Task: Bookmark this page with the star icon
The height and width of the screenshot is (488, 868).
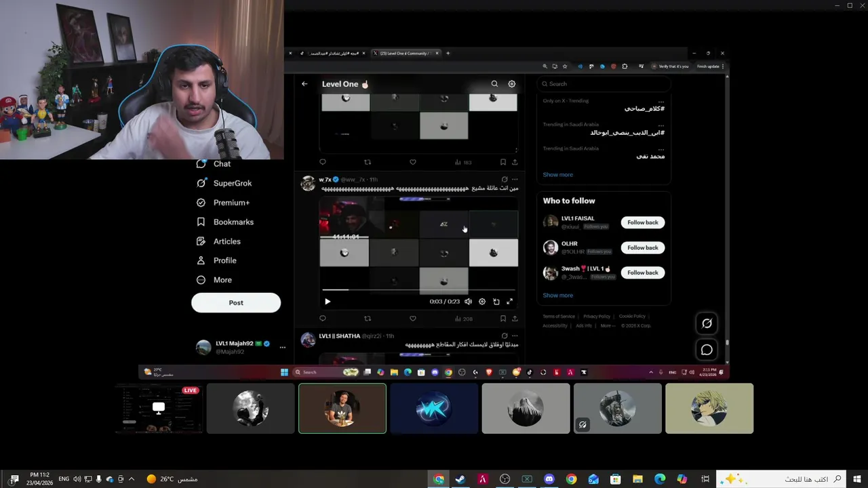Action: tap(564, 66)
